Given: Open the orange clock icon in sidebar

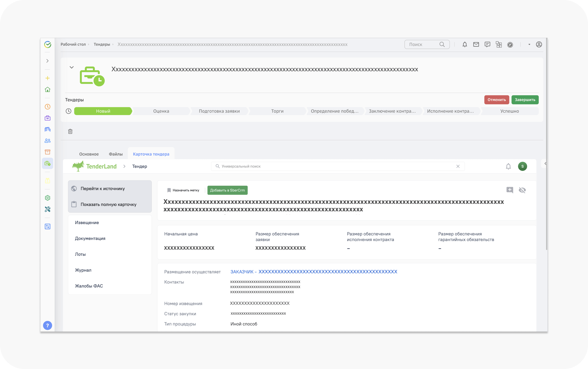Looking at the screenshot, I should pyautogui.click(x=48, y=107).
